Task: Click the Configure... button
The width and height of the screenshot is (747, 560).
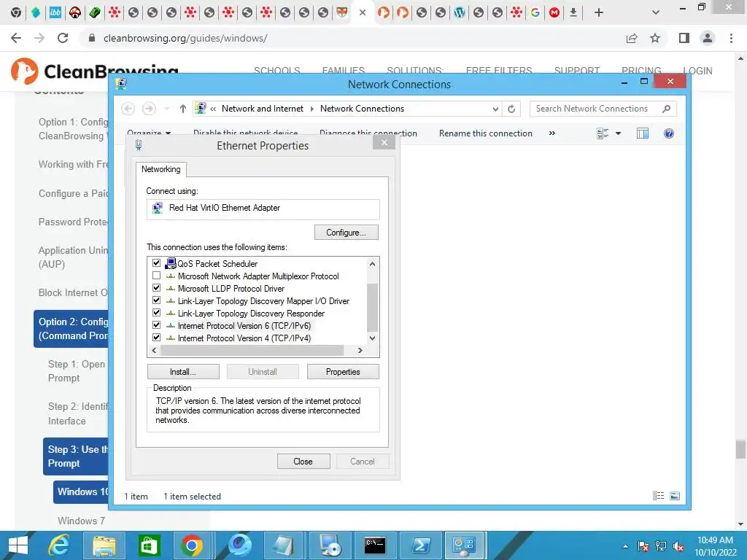Action: point(347,233)
